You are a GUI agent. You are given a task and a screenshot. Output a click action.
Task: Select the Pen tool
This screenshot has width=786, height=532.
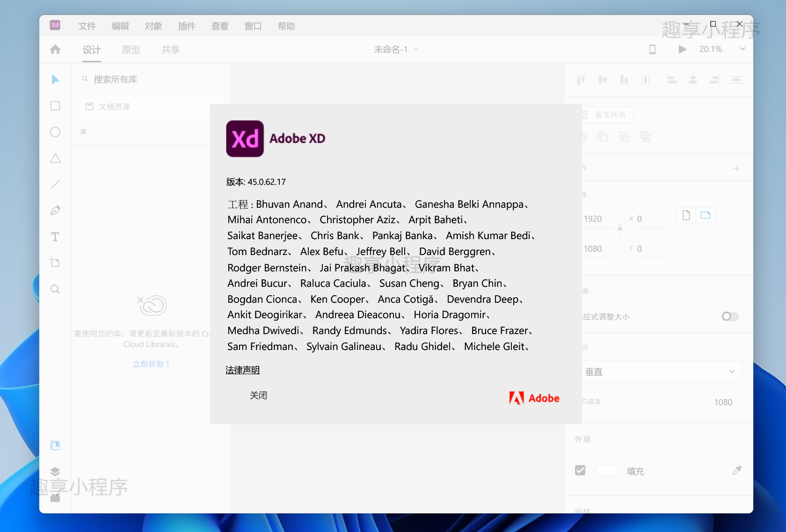tap(55, 211)
